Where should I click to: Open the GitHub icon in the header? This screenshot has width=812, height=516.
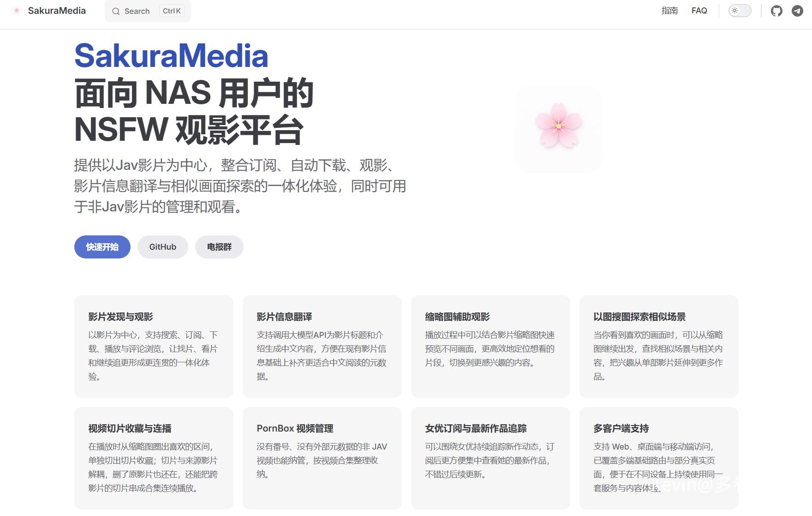[x=776, y=11]
